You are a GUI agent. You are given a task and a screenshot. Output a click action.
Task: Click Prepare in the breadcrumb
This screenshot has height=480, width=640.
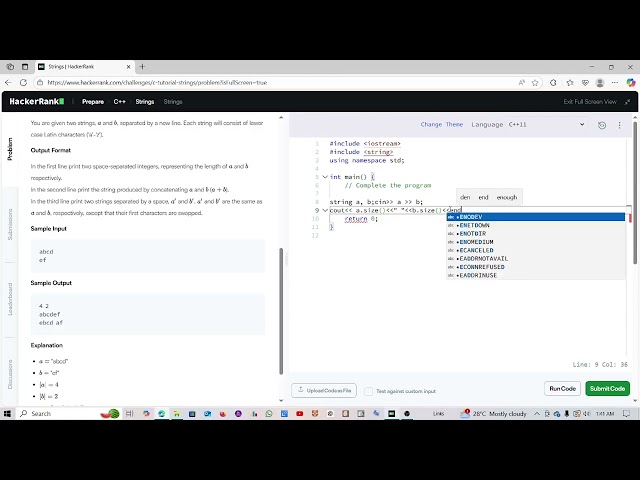pyautogui.click(x=93, y=102)
